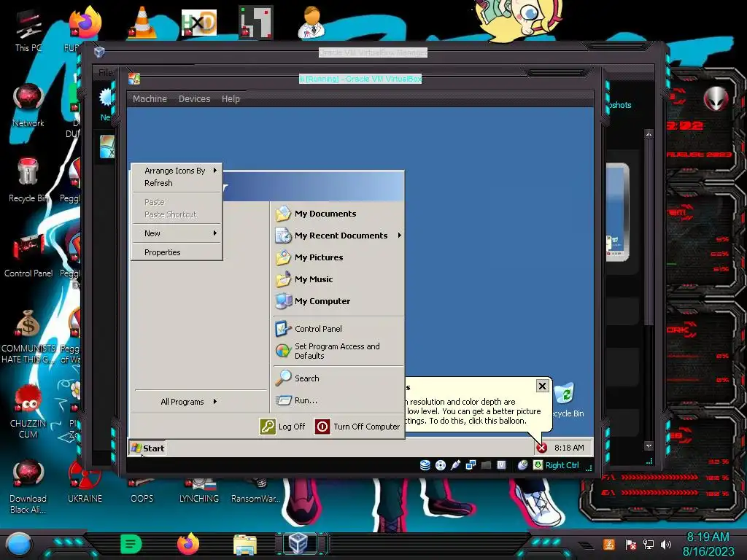
Task: Open the Devices menu in VirtualBox VM window
Action: point(194,99)
